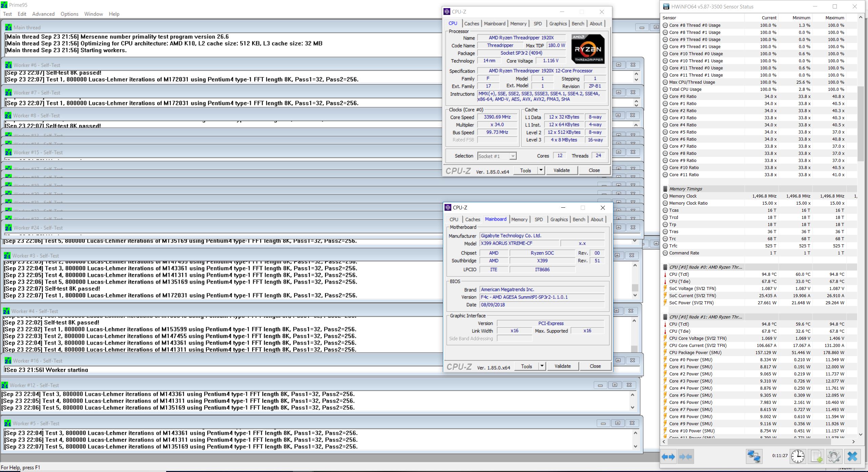Open Prime95 Options menu
This screenshot has height=472, width=868.
click(x=70, y=14)
